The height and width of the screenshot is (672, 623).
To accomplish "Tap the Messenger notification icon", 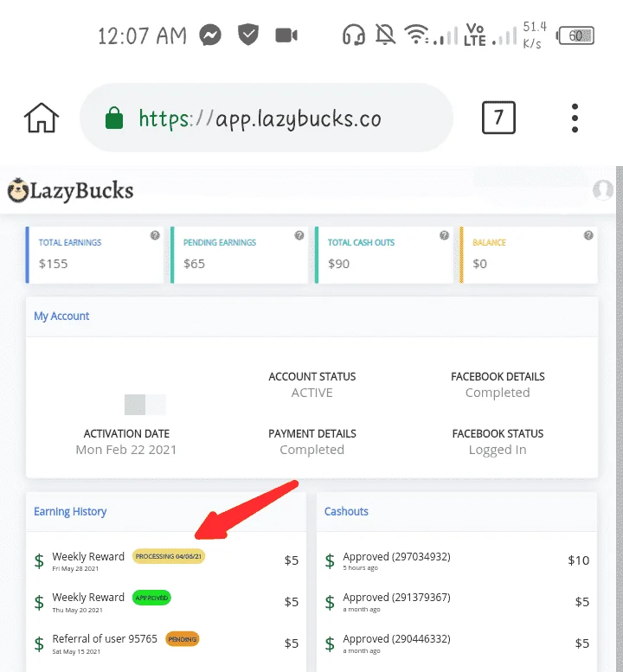I will point(210,35).
